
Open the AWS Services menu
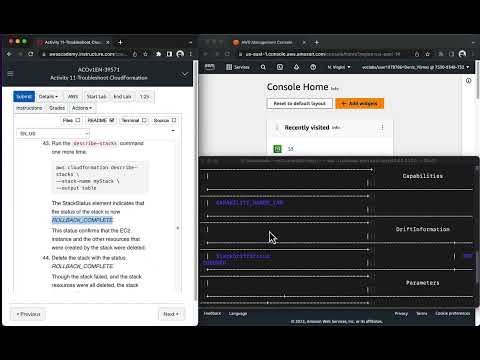(x=238, y=67)
